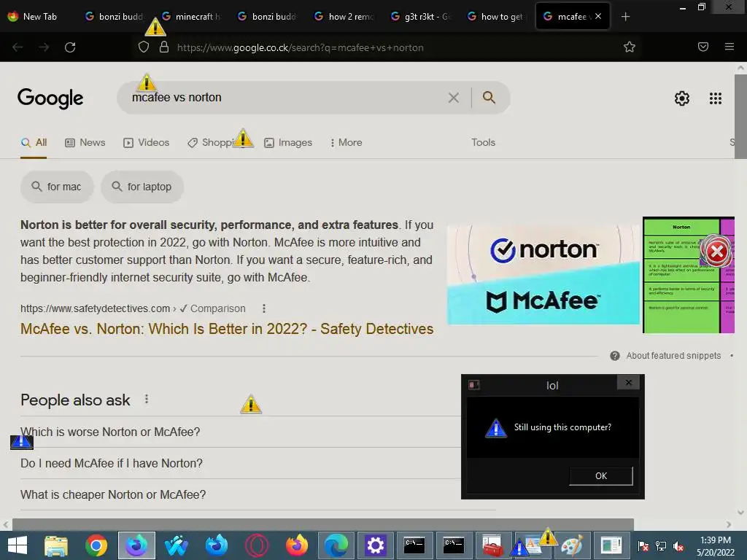Switch to the 'g3t r3kt' tab
The height and width of the screenshot is (560, 747).
click(421, 17)
